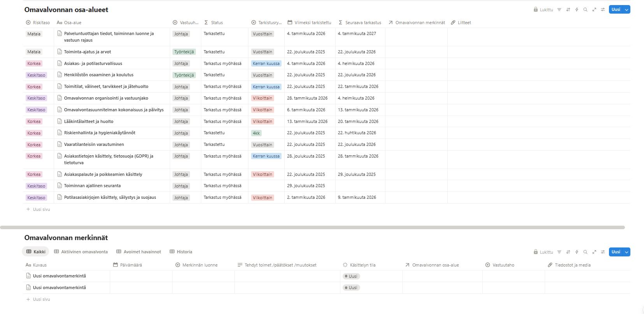Screen dimensions: 644x314
Task: Open Käsittelyn tila status of first merkintä
Action: pyautogui.click(x=351, y=276)
